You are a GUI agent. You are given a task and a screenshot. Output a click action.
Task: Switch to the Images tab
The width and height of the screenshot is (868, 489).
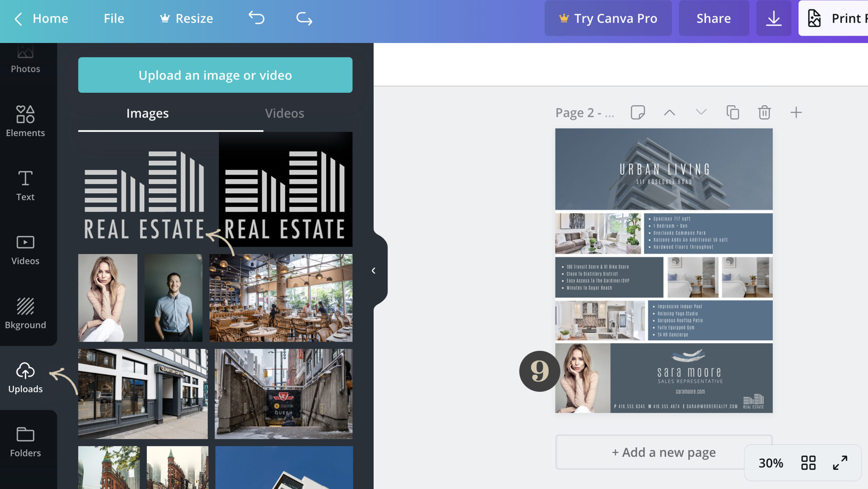pyautogui.click(x=147, y=113)
